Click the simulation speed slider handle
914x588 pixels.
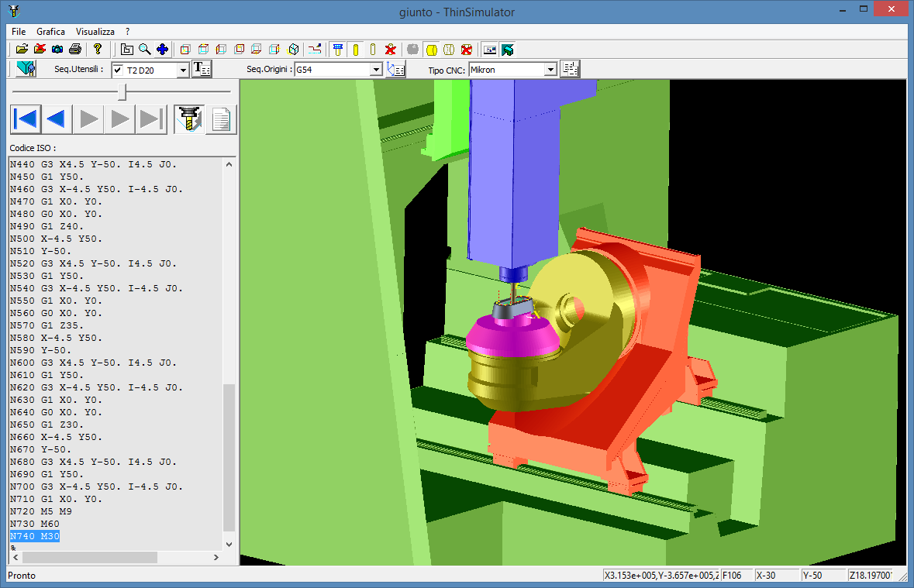point(122,91)
